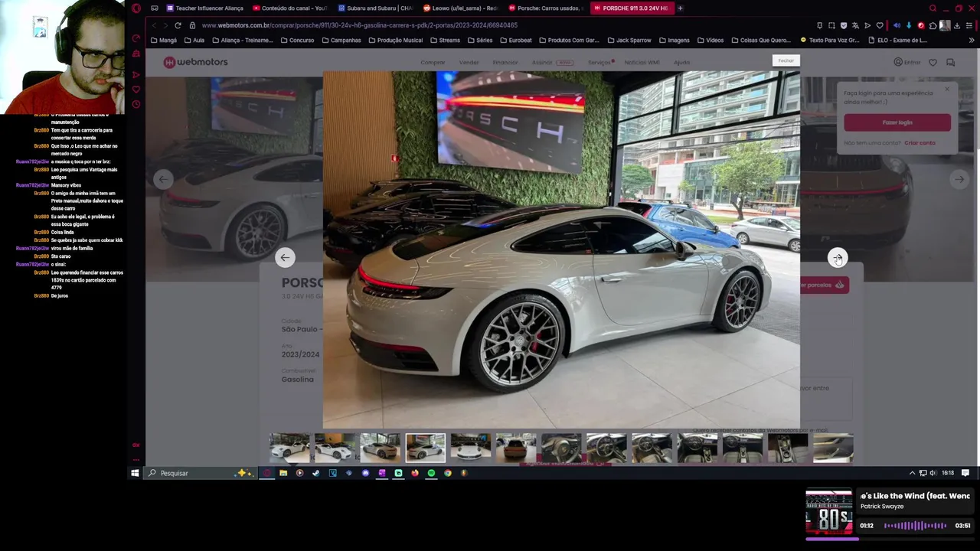Open favorites heart icon in webmotors header

click(933, 62)
